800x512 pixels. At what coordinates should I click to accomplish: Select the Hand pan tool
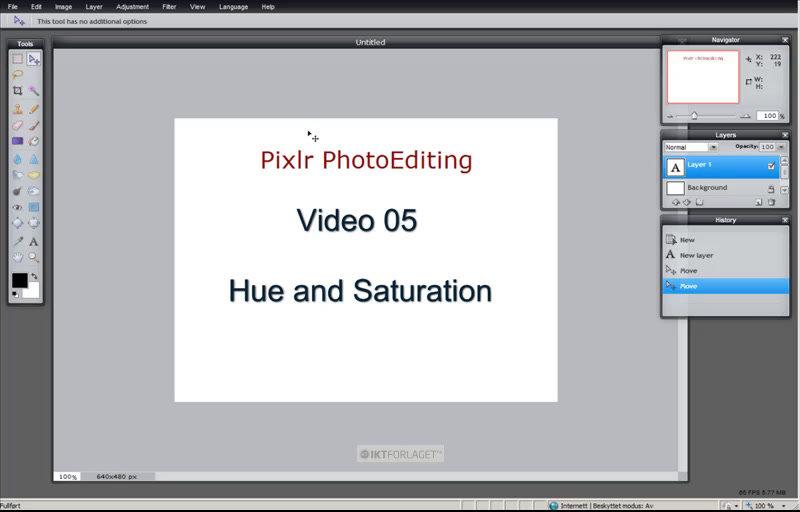click(17, 258)
